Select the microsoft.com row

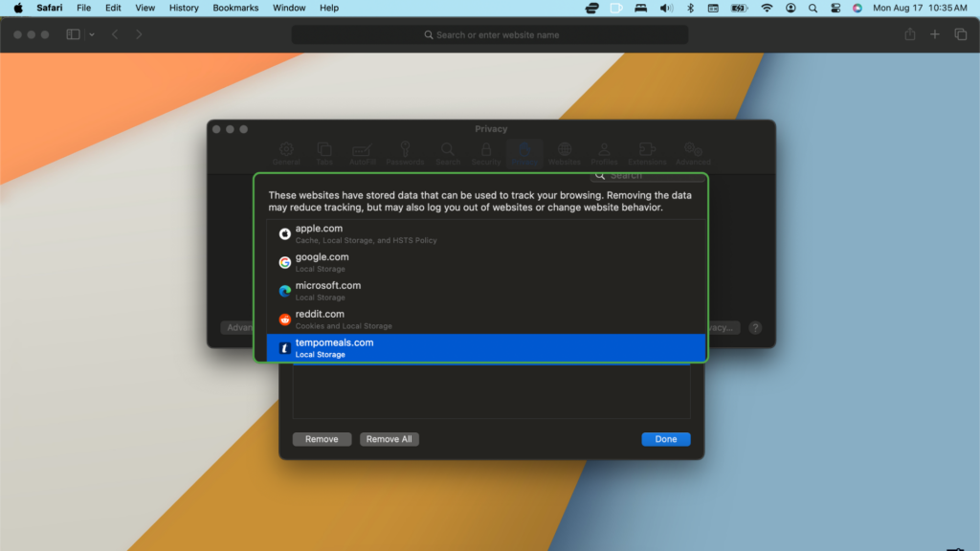point(485,291)
